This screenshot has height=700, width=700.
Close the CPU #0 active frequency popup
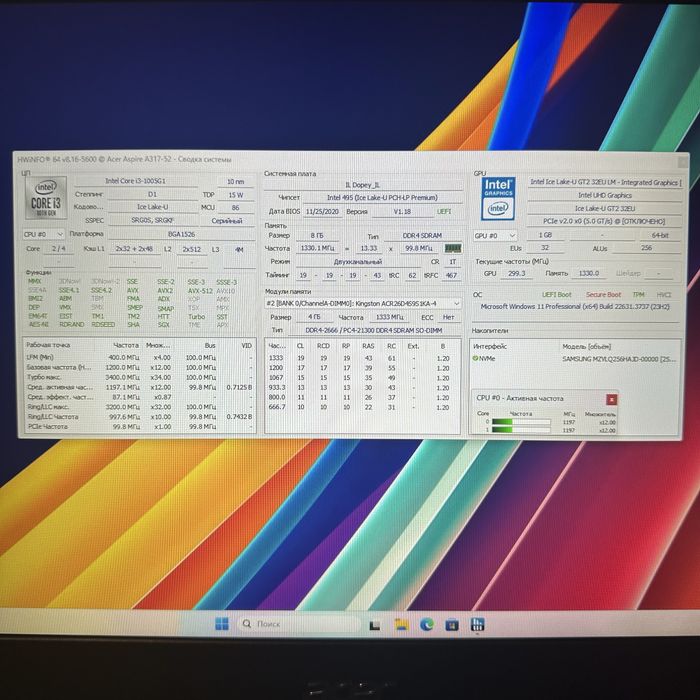point(611,400)
